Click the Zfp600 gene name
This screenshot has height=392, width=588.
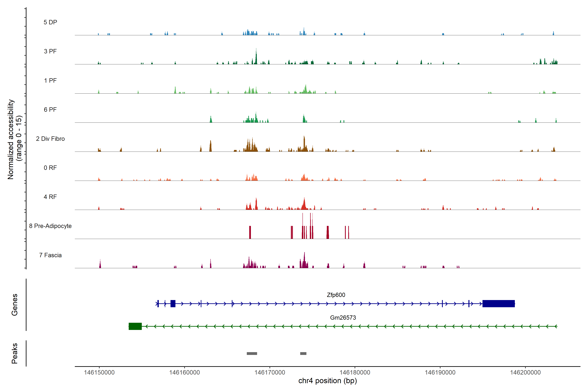[336, 295]
